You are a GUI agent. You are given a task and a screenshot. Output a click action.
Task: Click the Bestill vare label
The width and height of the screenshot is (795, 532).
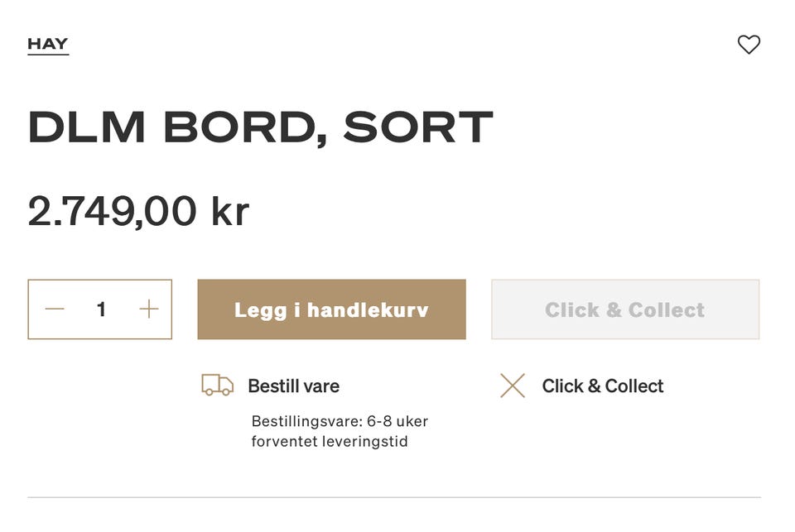click(293, 386)
